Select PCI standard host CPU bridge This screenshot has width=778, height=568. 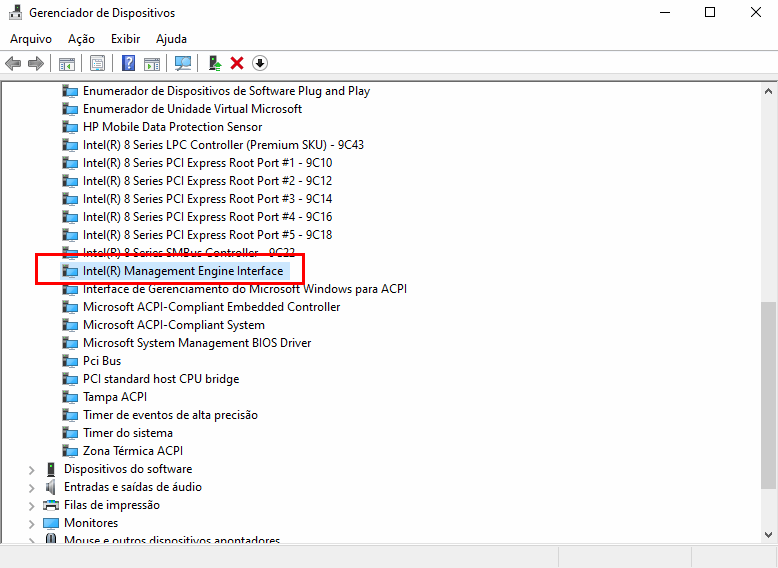point(161,379)
